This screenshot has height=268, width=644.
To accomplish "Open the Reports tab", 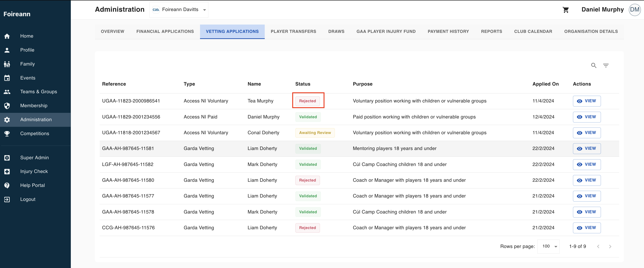I will tap(492, 32).
